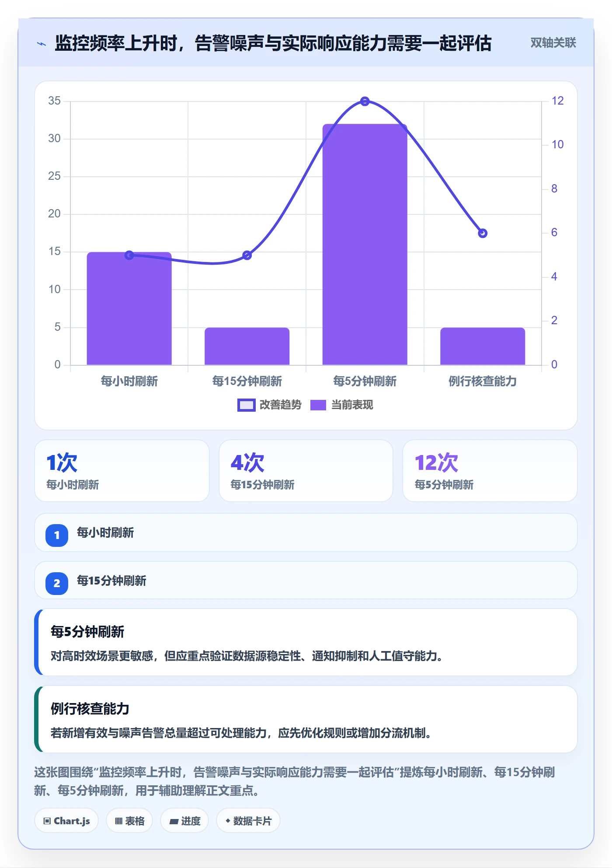
Task: Click the 双轴关联 badge in header
Action: [x=553, y=43]
